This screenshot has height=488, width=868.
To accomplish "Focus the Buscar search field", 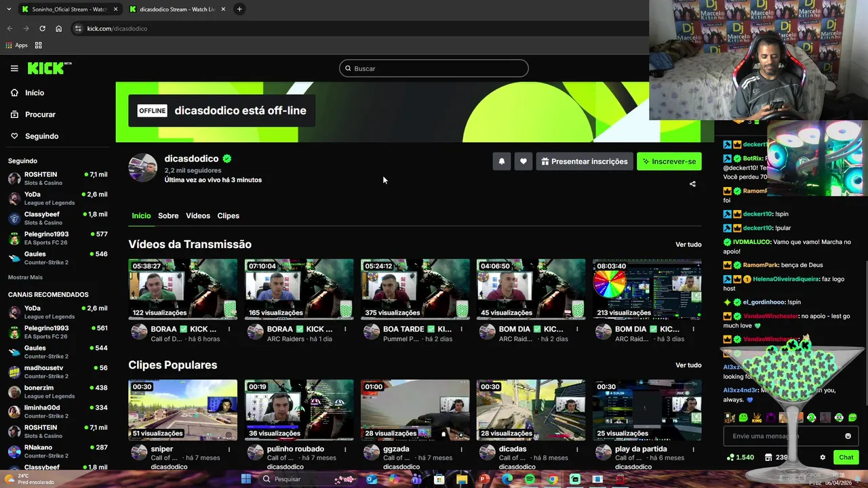I will (434, 68).
